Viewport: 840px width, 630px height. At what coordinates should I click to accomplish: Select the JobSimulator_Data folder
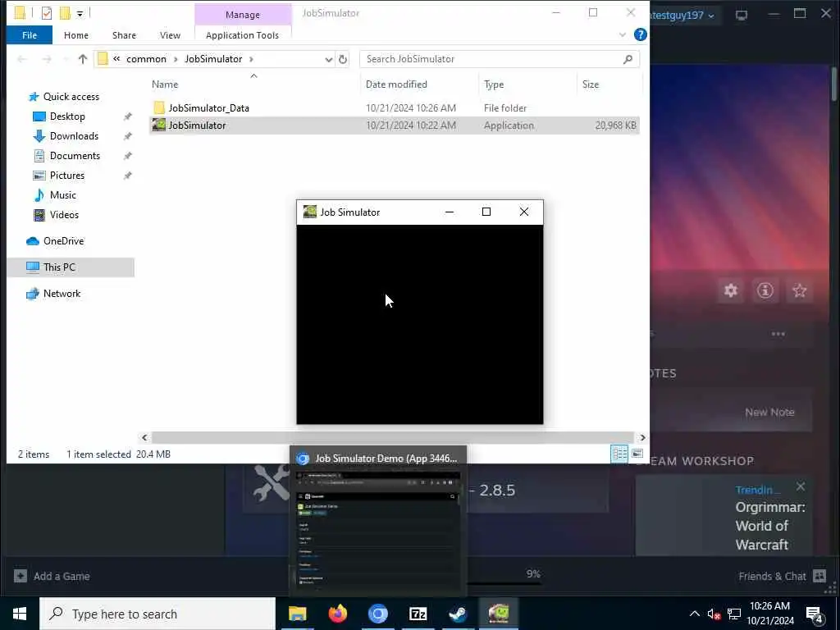208,107
